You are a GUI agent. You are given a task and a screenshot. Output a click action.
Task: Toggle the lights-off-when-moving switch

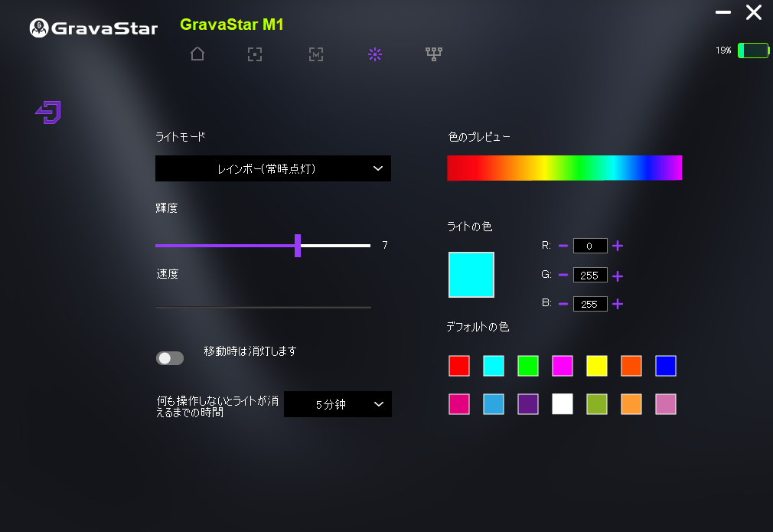[x=170, y=358]
